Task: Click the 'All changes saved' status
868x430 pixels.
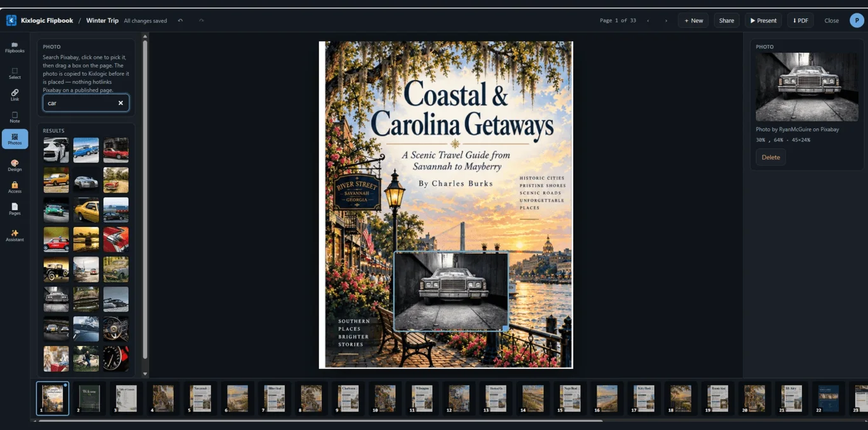Action: tap(146, 20)
